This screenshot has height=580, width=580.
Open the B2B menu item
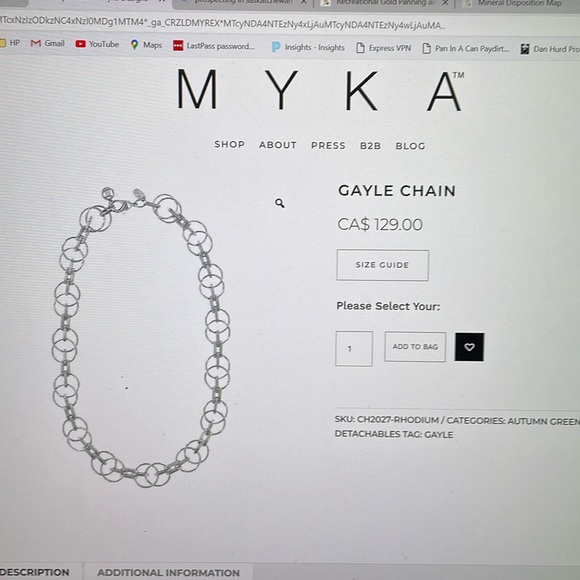(370, 146)
